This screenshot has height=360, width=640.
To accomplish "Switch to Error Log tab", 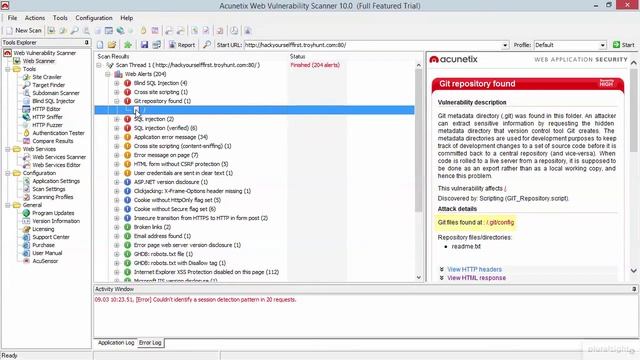I will click(150, 343).
